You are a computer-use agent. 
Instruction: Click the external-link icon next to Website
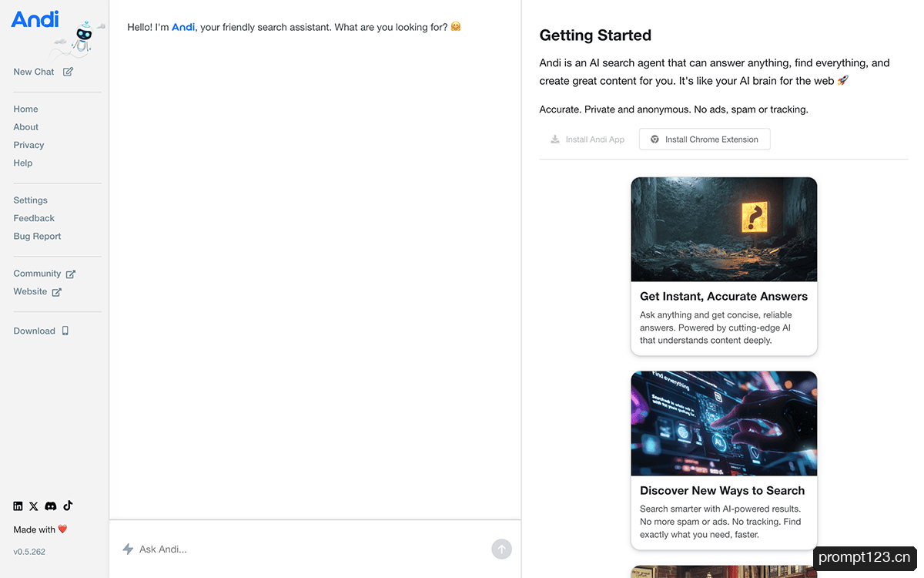[x=57, y=292]
